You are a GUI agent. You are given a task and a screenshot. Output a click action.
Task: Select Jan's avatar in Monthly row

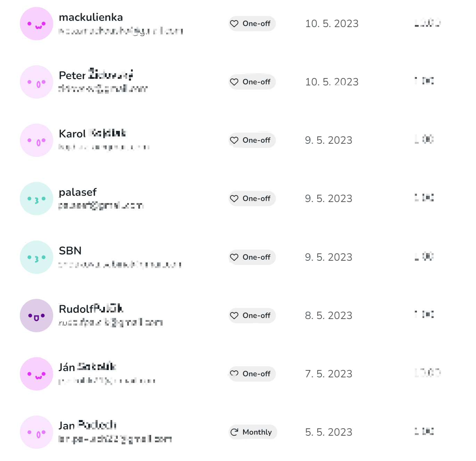tap(36, 432)
